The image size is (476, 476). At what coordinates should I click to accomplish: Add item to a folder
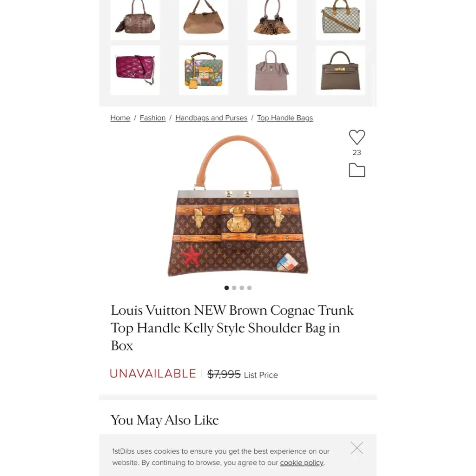tap(357, 170)
